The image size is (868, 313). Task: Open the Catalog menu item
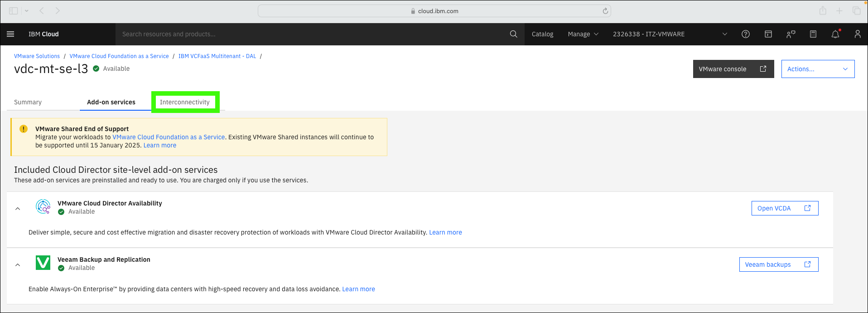coord(542,34)
